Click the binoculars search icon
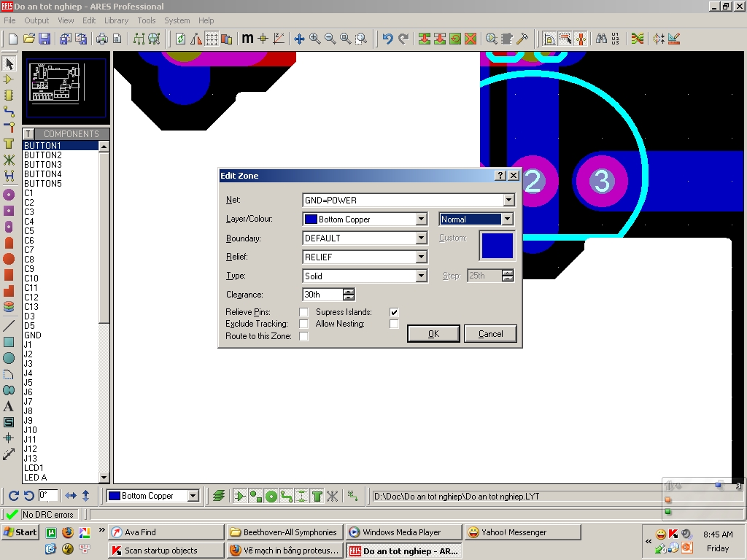Image resolution: width=747 pixels, height=560 pixels. tap(601, 39)
